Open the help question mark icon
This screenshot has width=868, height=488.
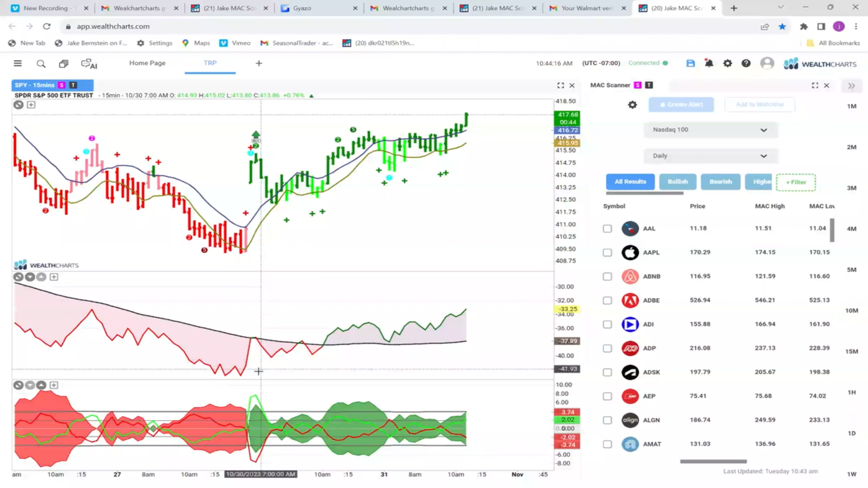tap(746, 63)
